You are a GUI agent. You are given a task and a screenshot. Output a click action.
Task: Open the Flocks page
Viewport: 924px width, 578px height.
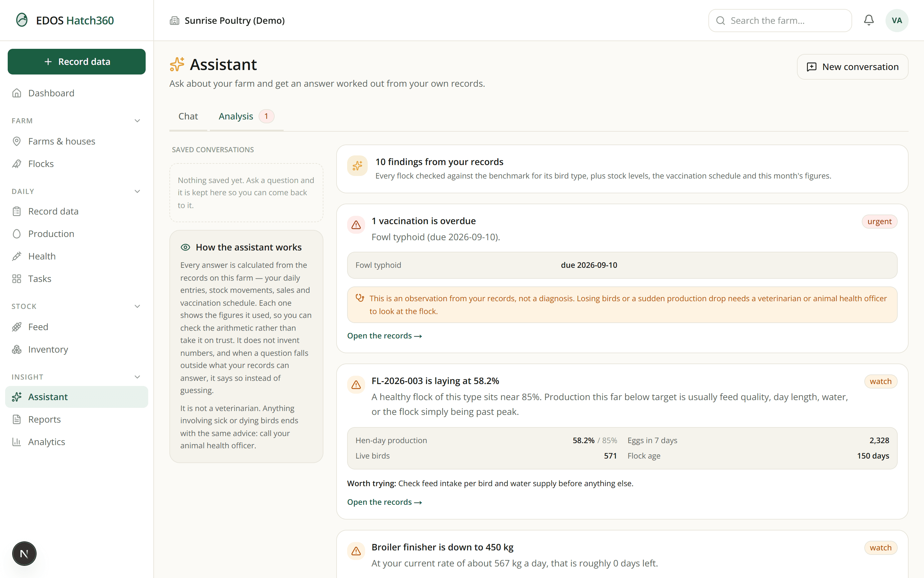tap(76, 164)
